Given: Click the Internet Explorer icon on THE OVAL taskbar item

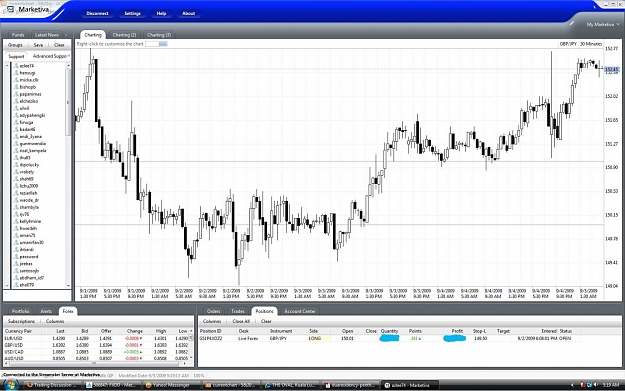Looking at the screenshot, I should point(268,385).
